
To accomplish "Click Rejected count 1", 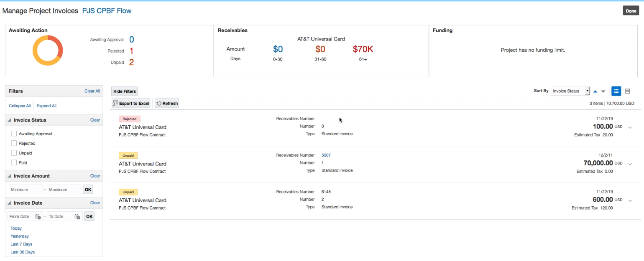I will tap(131, 51).
